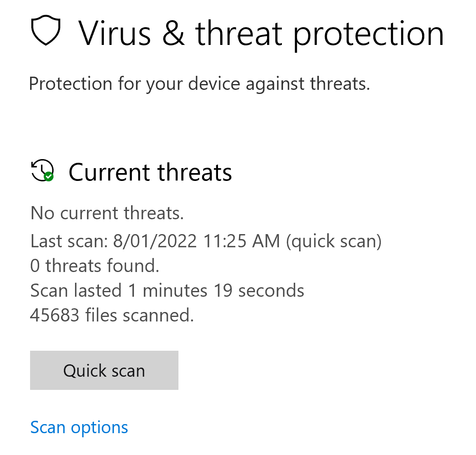The height and width of the screenshot is (455, 476).
Task: Click the shield icon beside the page title
Action: tap(46, 31)
